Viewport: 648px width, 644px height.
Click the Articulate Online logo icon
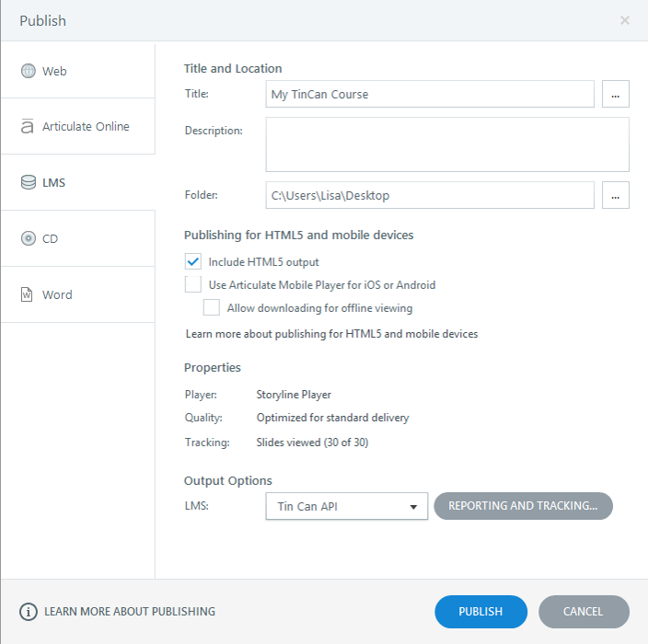click(x=28, y=127)
